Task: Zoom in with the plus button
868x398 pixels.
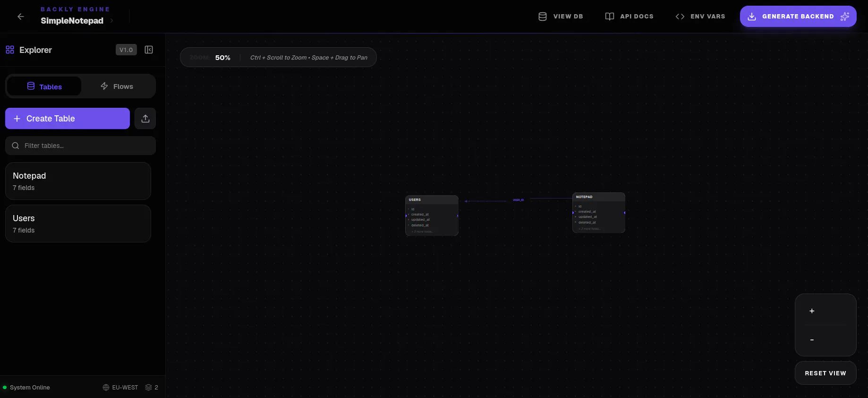Action: tap(812, 311)
